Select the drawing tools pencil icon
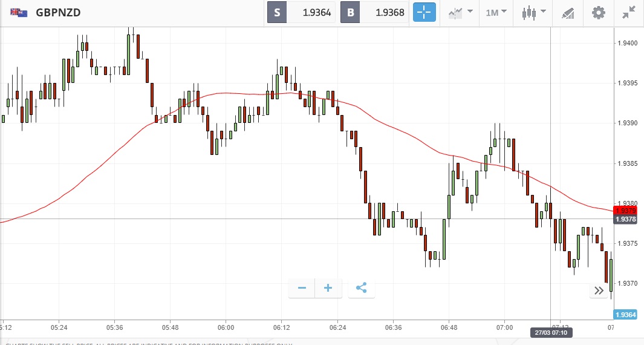This screenshot has height=345, width=644. tap(567, 12)
